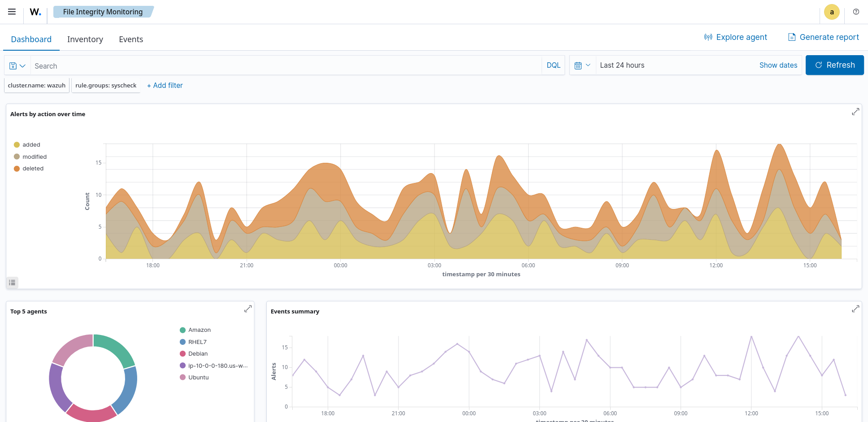Click the Refresh button
Image resolution: width=868 pixels, height=422 pixels.
click(x=834, y=65)
